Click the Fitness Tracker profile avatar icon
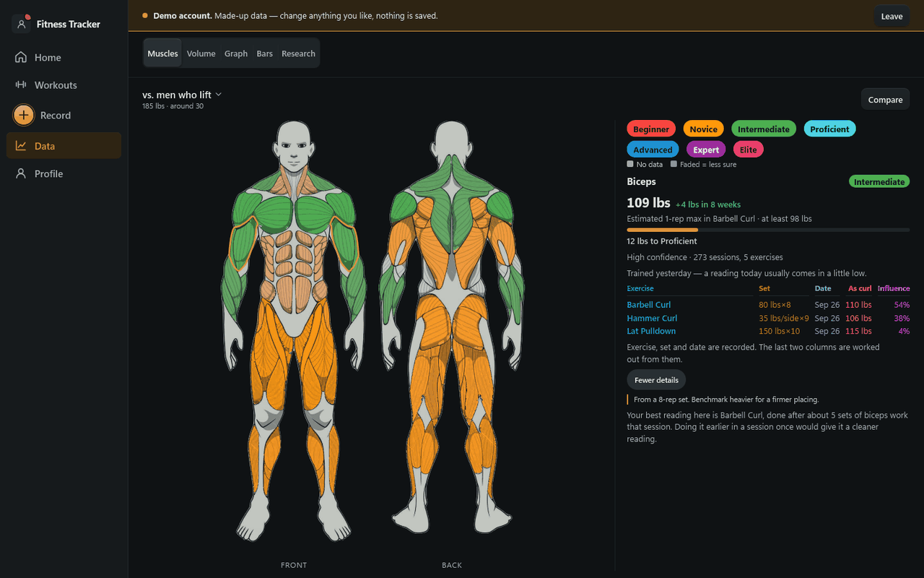924x578 pixels. pos(22,24)
